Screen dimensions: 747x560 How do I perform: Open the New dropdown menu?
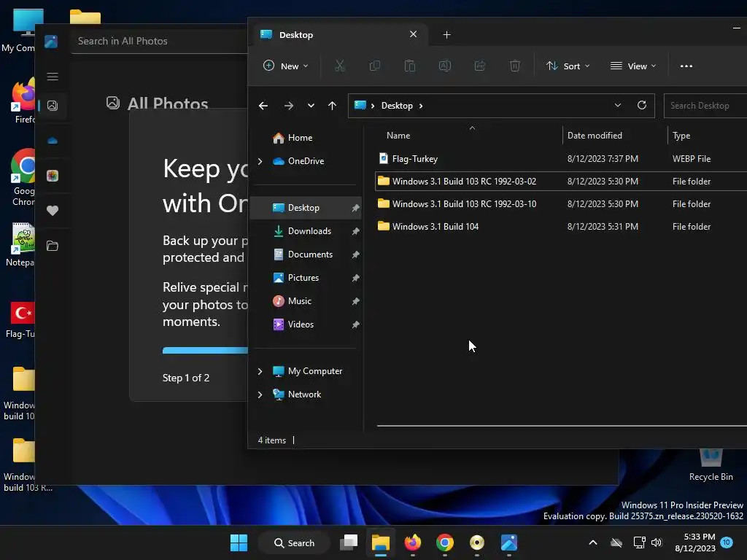pyautogui.click(x=286, y=66)
